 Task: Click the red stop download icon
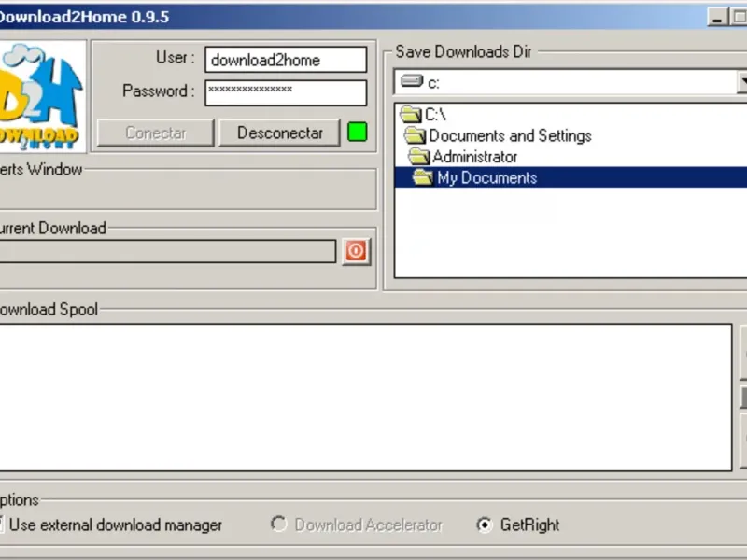[356, 251]
